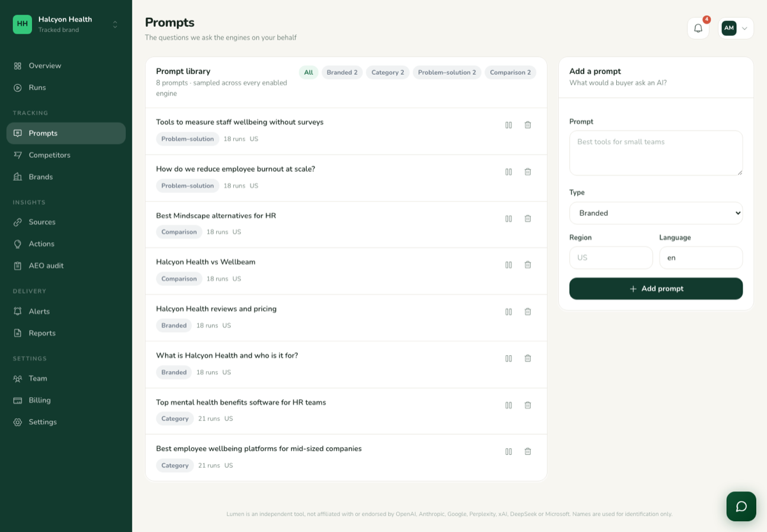Click 'Best Mindscape alternatives for HR' title
Viewport: 767px width, 532px height.
click(x=216, y=216)
